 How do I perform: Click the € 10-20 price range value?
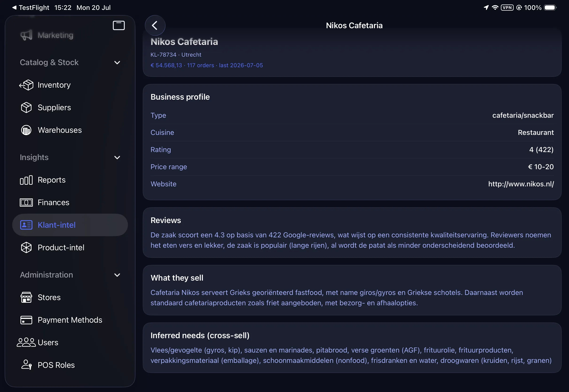click(541, 167)
